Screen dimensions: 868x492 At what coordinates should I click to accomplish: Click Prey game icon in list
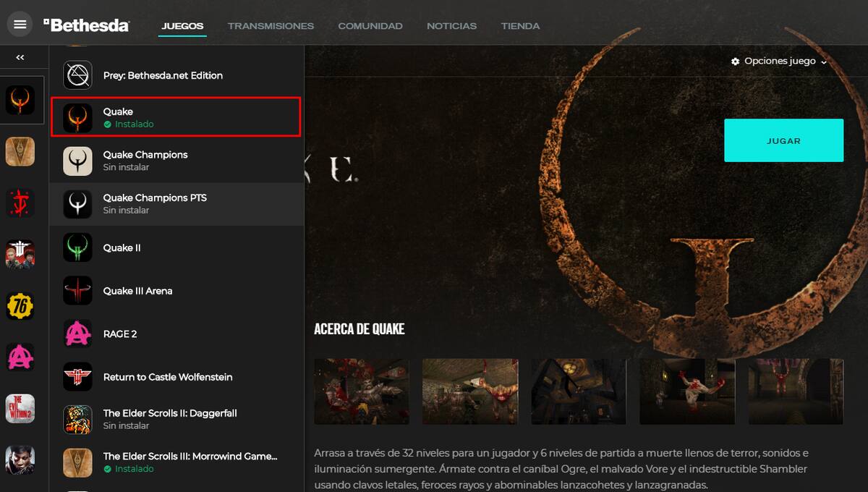click(x=77, y=75)
